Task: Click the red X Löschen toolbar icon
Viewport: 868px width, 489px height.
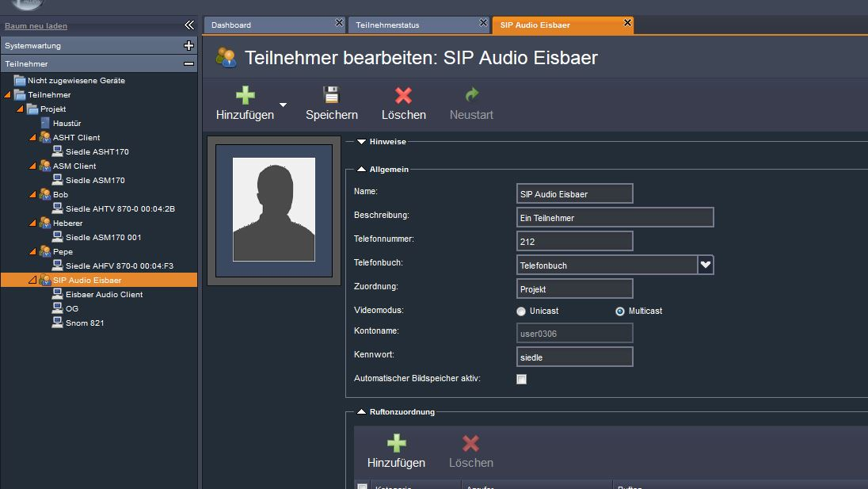Action: [404, 95]
